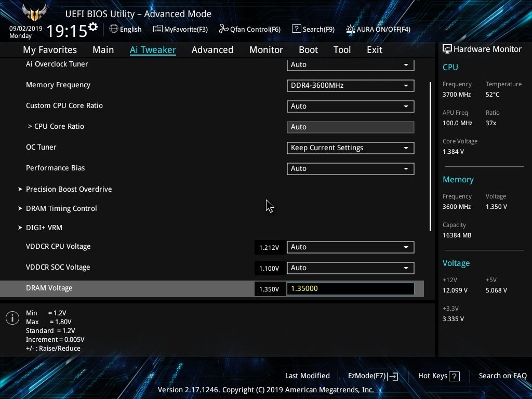
Task: Click the Hot Keys question mark box
Action: (x=454, y=376)
